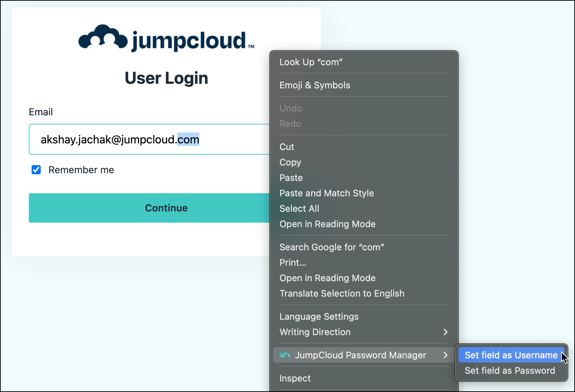Choose Select All from the menu
575x392 pixels.
(x=299, y=209)
